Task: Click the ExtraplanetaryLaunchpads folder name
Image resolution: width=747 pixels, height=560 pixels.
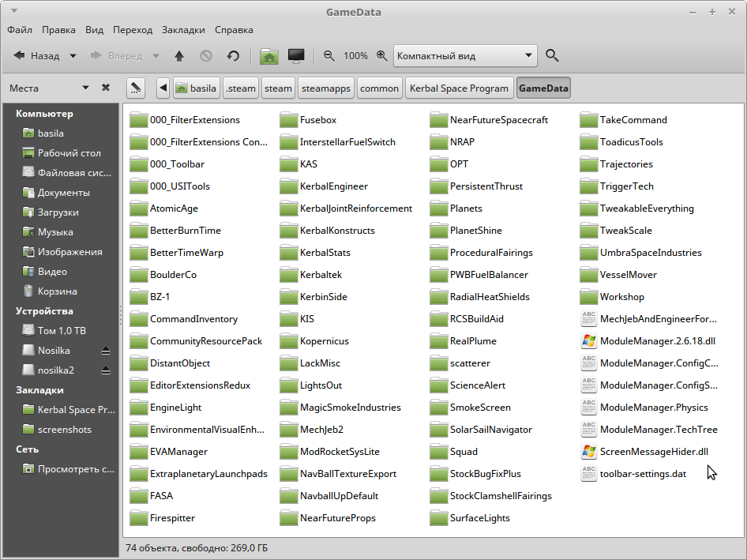Action: (x=208, y=474)
